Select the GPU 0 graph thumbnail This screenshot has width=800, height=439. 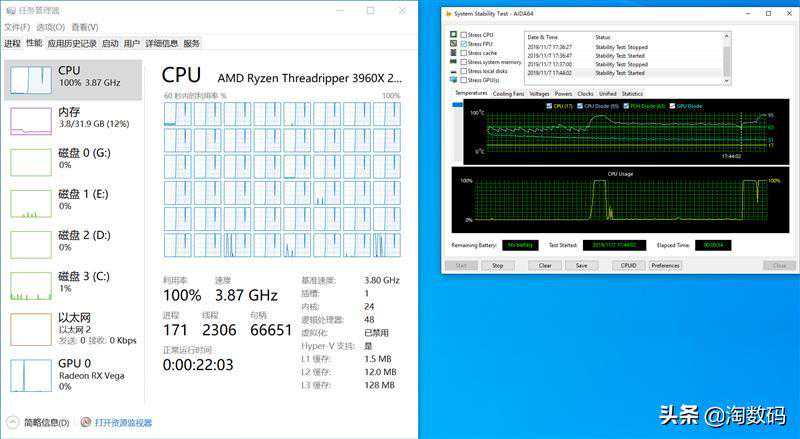pyautogui.click(x=30, y=375)
